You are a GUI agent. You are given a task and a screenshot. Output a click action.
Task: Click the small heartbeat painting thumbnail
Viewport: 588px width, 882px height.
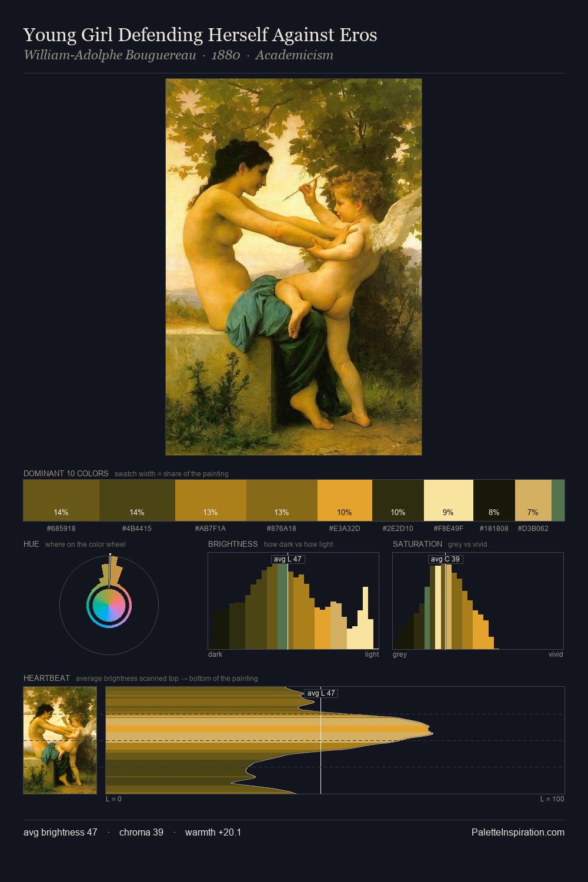pos(60,740)
